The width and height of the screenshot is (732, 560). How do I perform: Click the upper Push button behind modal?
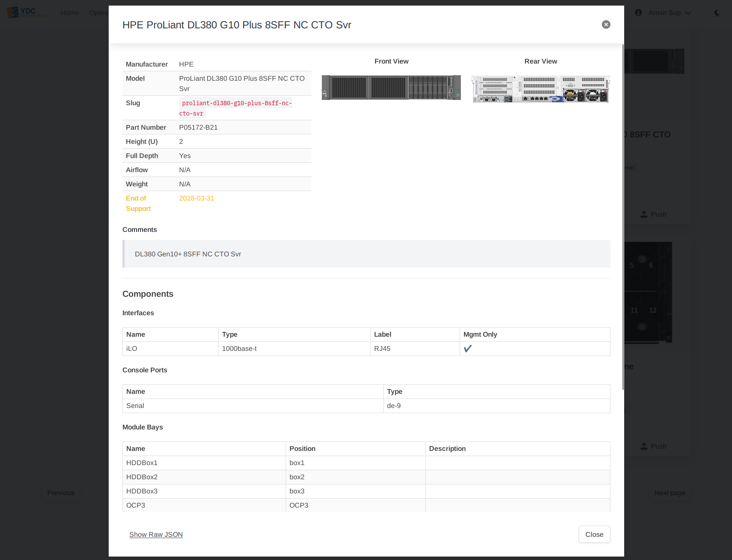tap(653, 214)
